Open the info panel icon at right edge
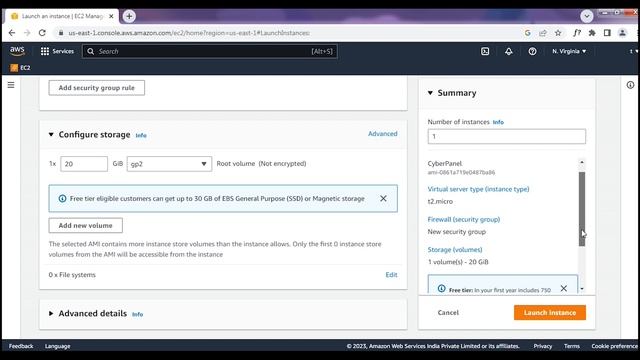 click(x=630, y=85)
